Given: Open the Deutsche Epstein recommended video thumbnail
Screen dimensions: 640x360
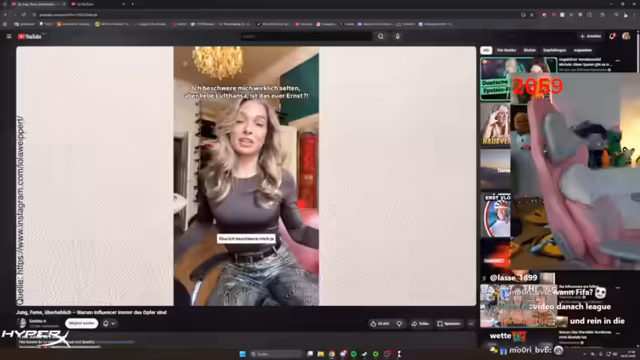Looking at the screenshot, I should 496,79.
